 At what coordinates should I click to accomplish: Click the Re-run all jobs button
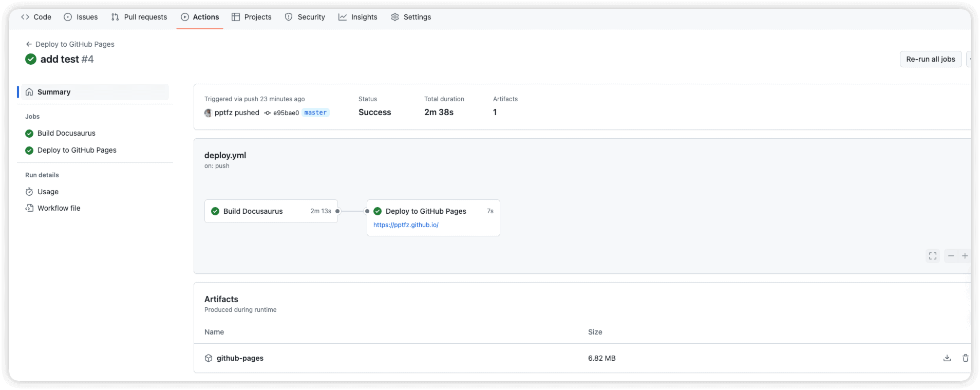point(930,59)
